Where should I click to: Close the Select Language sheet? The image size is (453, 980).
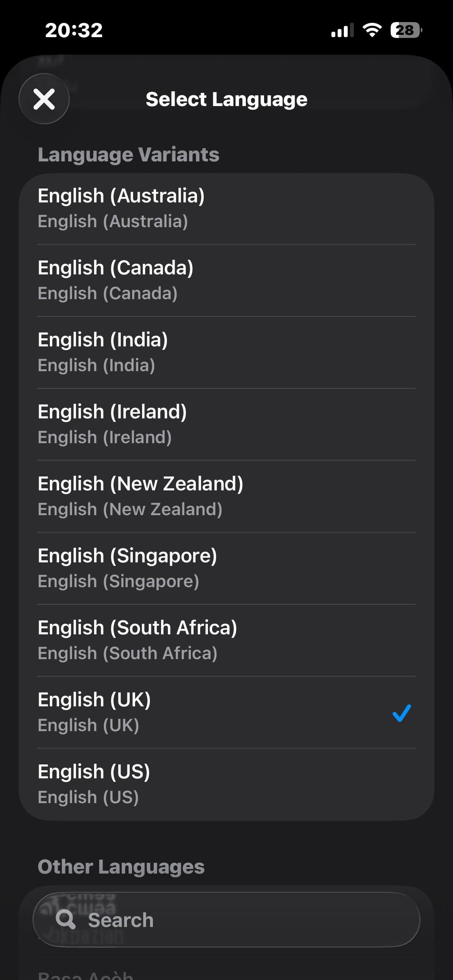(44, 99)
